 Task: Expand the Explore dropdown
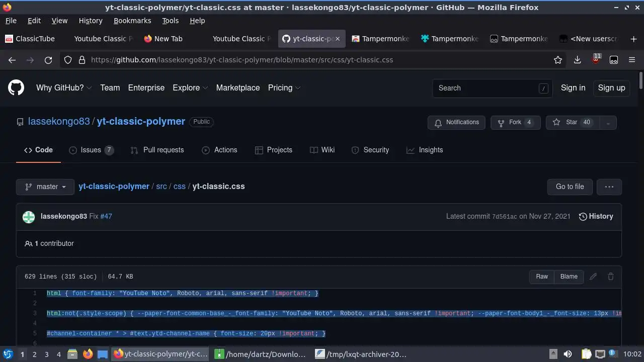point(190,87)
